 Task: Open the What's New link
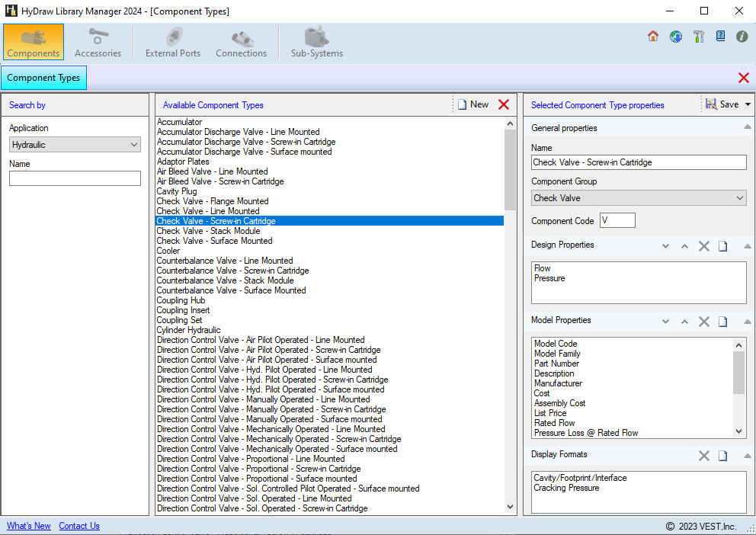click(29, 526)
